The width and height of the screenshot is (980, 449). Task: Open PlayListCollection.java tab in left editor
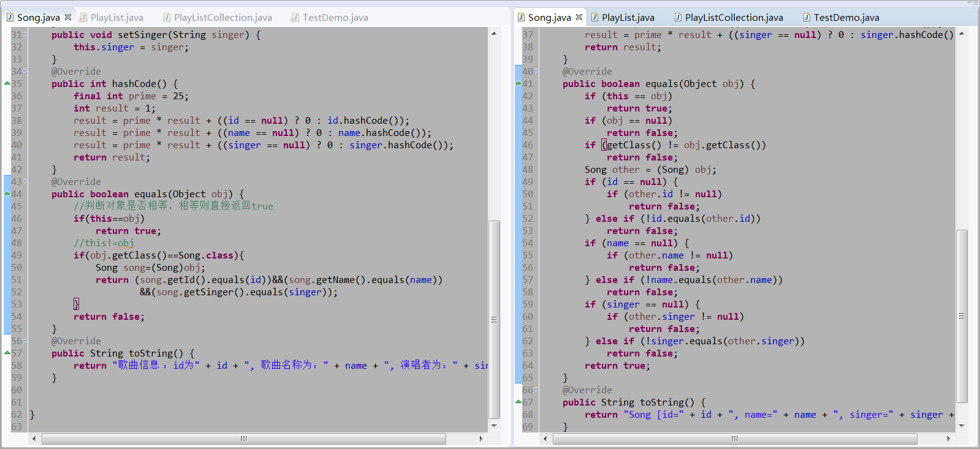pyautogui.click(x=222, y=17)
